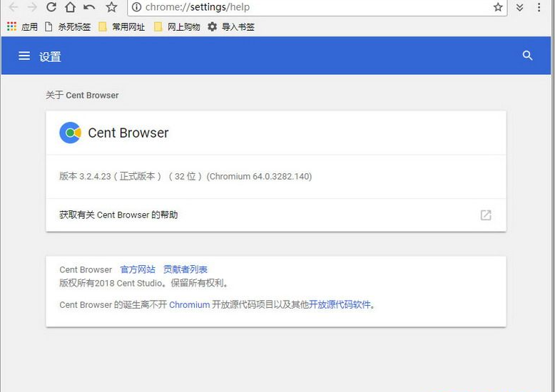The width and height of the screenshot is (555, 392).
Task: Click the external link icon for help
Action: tap(486, 215)
